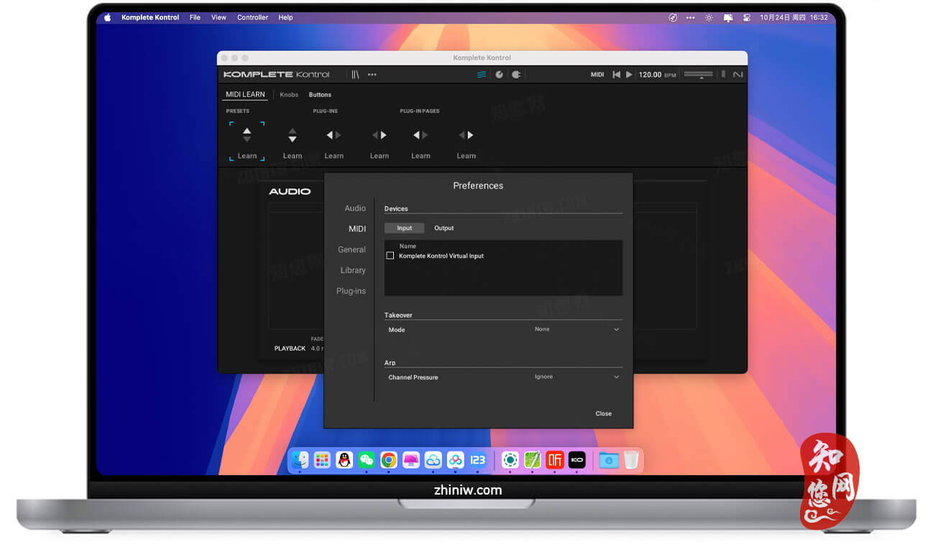The height and width of the screenshot is (560, 933).
Task: Click the date and time in menu bar
Action: pos(794,17)
